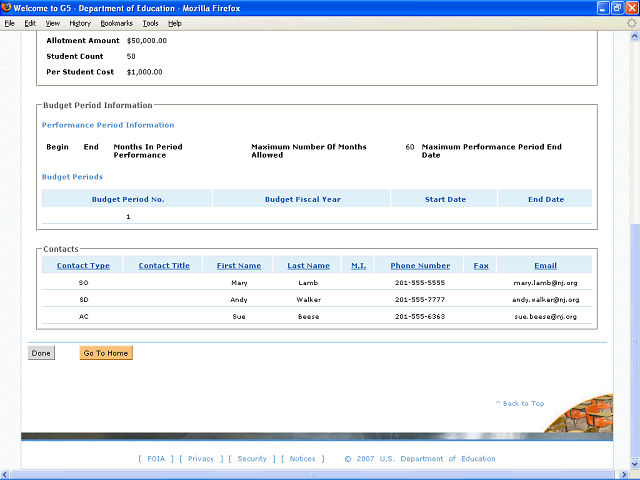Viewport: 640px width, 480px height.
Task: Sort contacts by Email header
Action: [545, 266]
